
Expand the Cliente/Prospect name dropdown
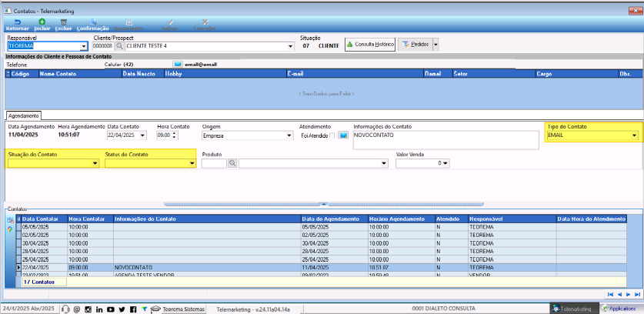[291, 46]
